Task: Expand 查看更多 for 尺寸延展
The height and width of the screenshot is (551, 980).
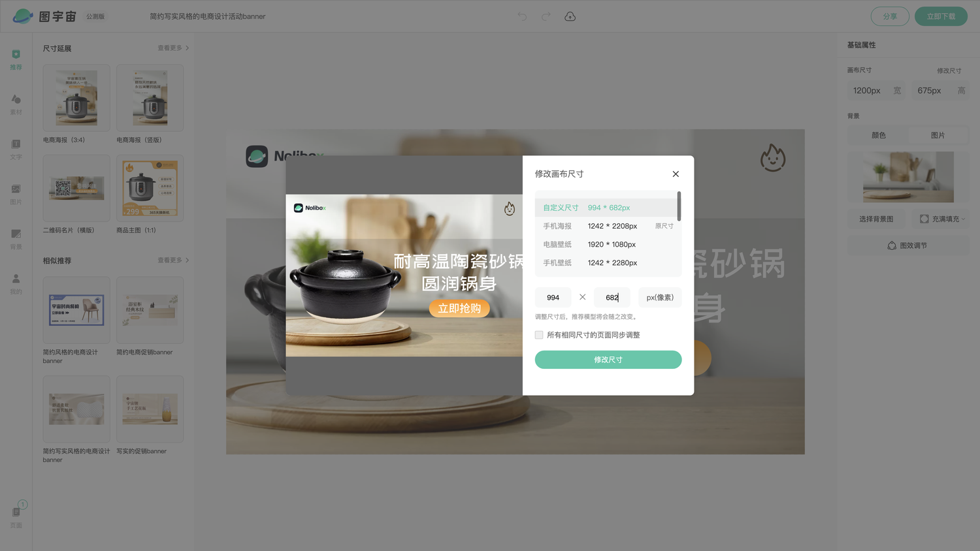Action: tap(173, 48)
